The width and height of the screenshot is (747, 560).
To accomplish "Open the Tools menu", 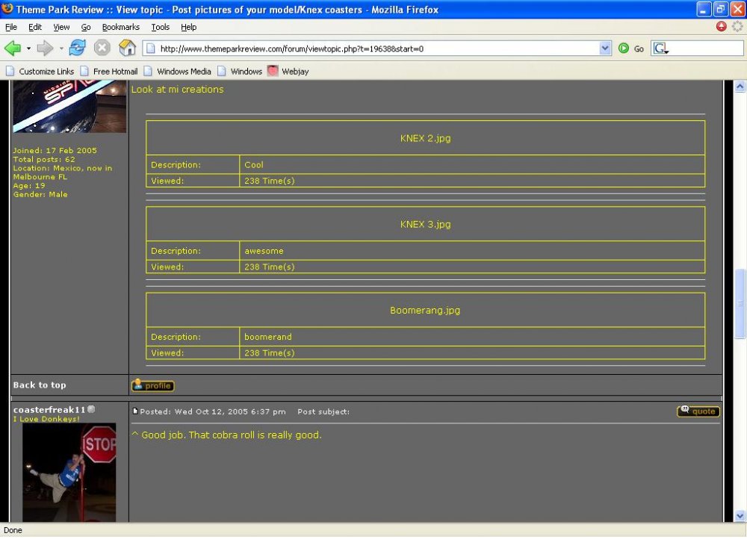I will pos(160,27).
